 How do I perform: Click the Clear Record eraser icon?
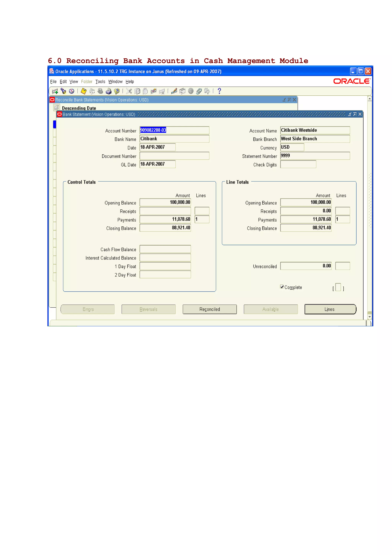(154, 91)
